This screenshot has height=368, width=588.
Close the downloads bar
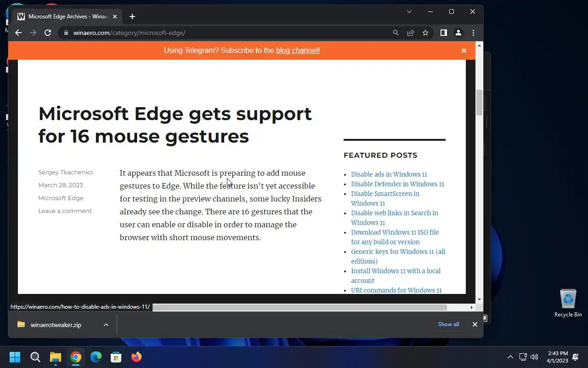475,324
